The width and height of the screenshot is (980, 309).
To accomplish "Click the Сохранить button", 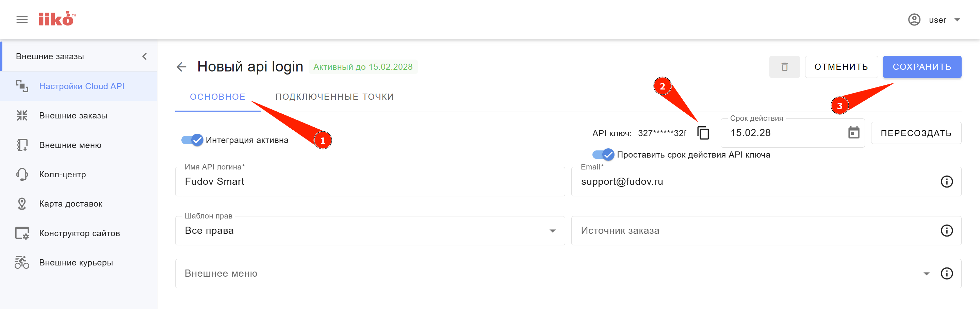I will point(922,67).
